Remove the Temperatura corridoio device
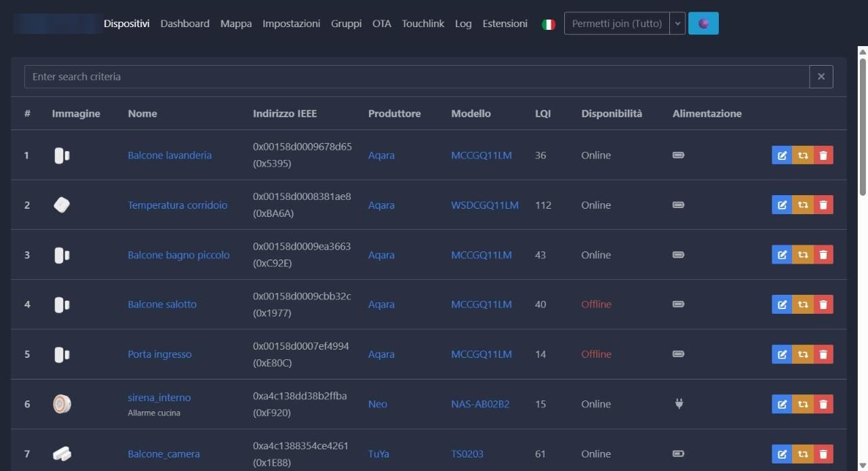Screen dimensions: 868x471 coord(823,205)
